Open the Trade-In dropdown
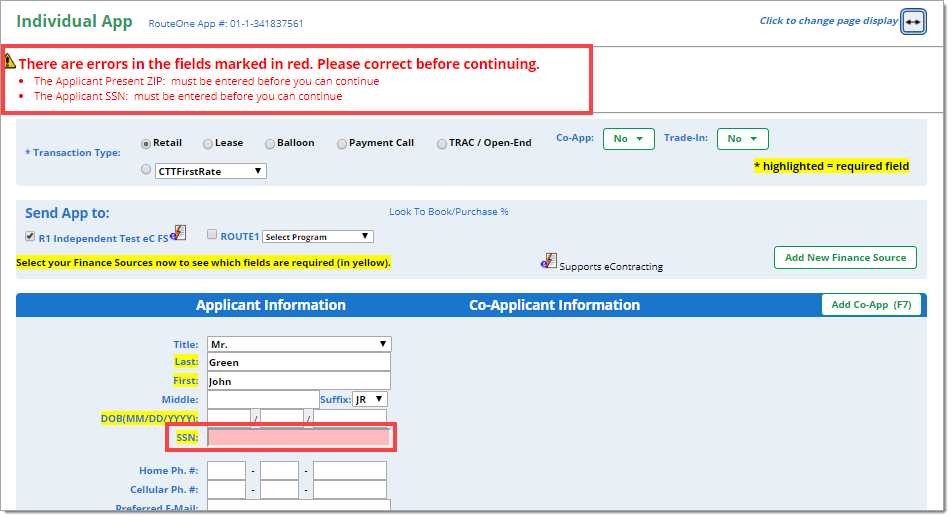This screenshot has width=951, height=518. (742, 139)
